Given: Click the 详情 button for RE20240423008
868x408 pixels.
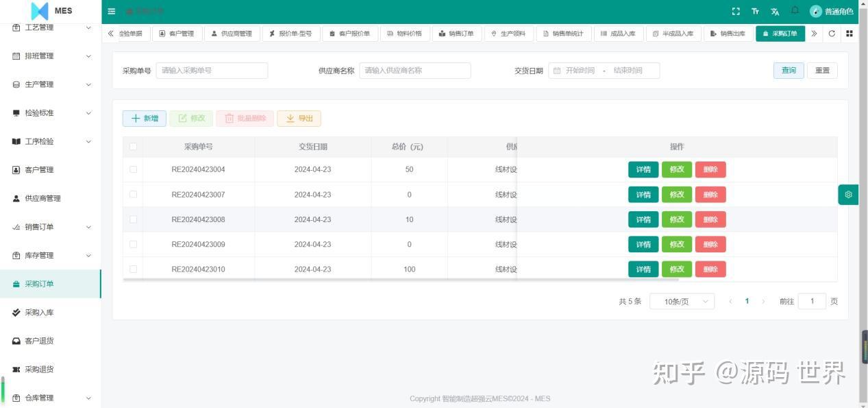Looking at the screenshot, I should [x=643, y=219].
